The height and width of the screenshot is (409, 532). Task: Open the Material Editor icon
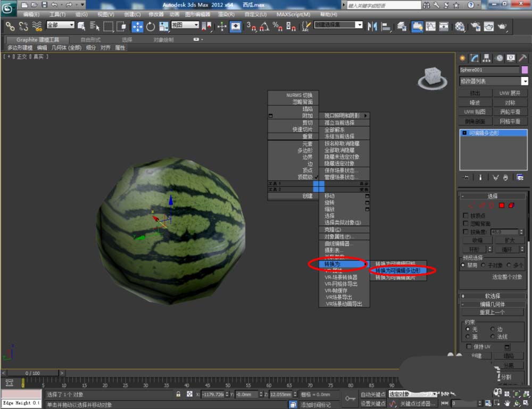coord(460,27)
